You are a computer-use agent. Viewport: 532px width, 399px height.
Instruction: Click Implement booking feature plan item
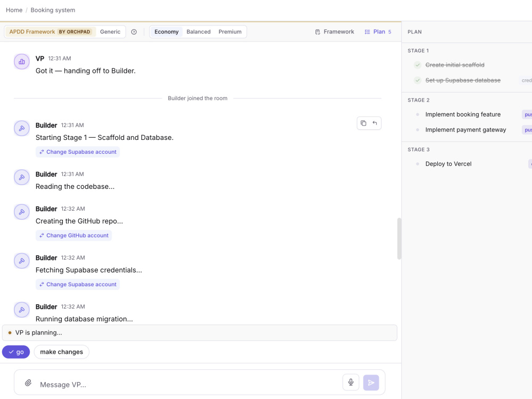[463, 114]
